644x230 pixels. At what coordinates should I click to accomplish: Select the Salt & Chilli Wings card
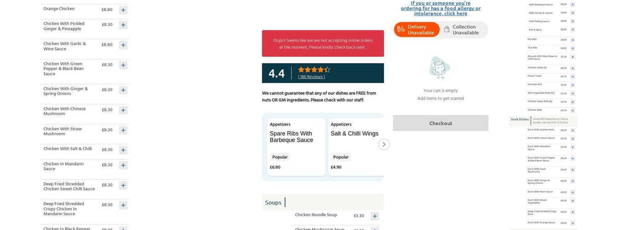click(x=356, y=147)
